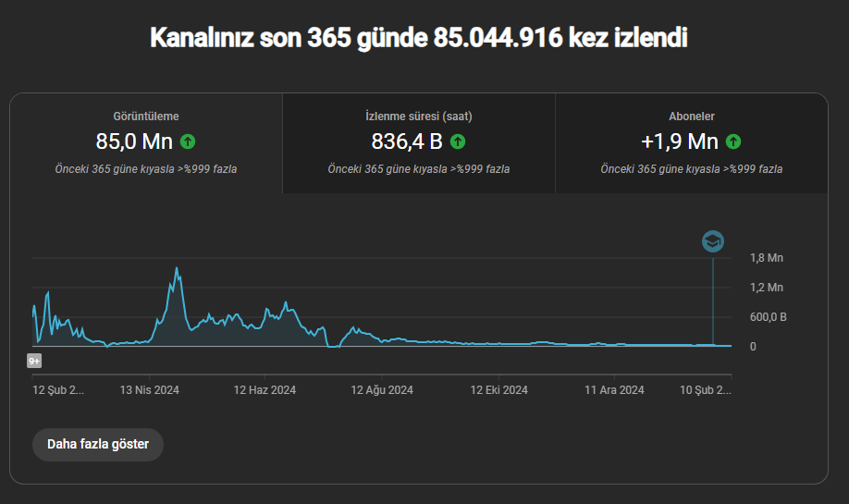Click the 12 Şub 2... start date label
Viewport: 849px width, 504px height.
pos(58,389)
